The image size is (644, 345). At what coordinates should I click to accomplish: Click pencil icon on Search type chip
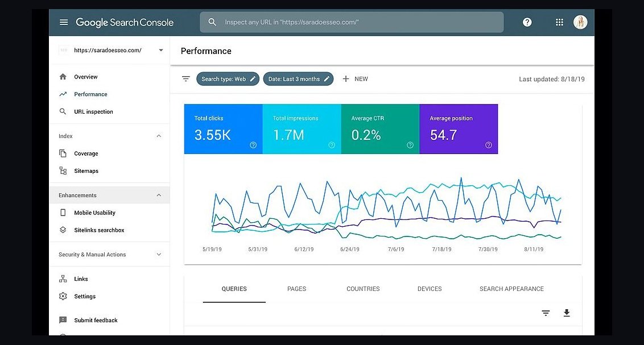253,79
